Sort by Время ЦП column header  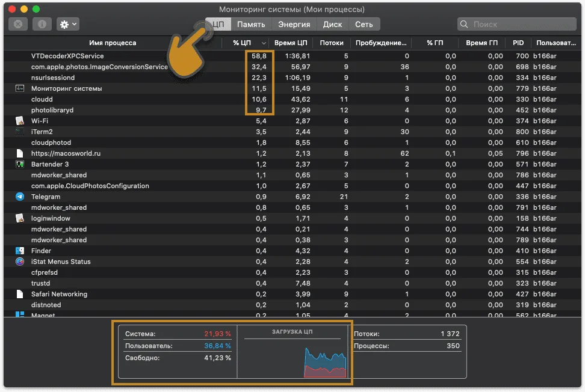tap(291, 43)
